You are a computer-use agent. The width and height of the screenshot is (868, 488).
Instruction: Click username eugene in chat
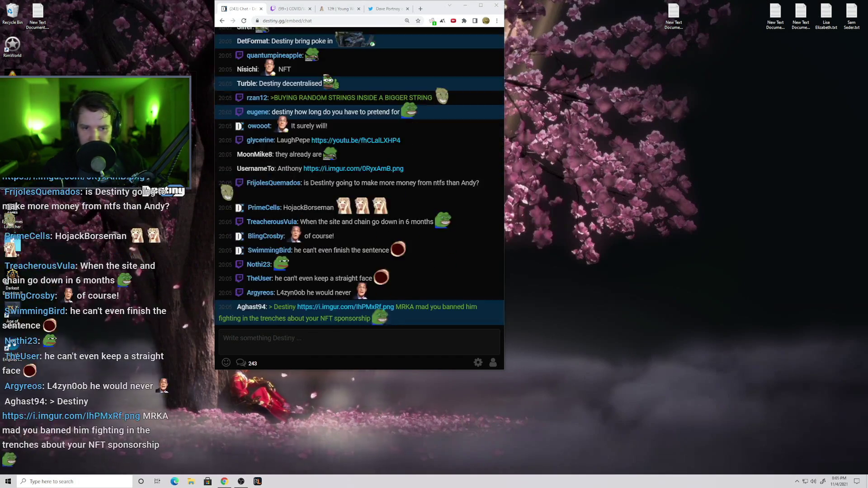(x=258, y=112)
